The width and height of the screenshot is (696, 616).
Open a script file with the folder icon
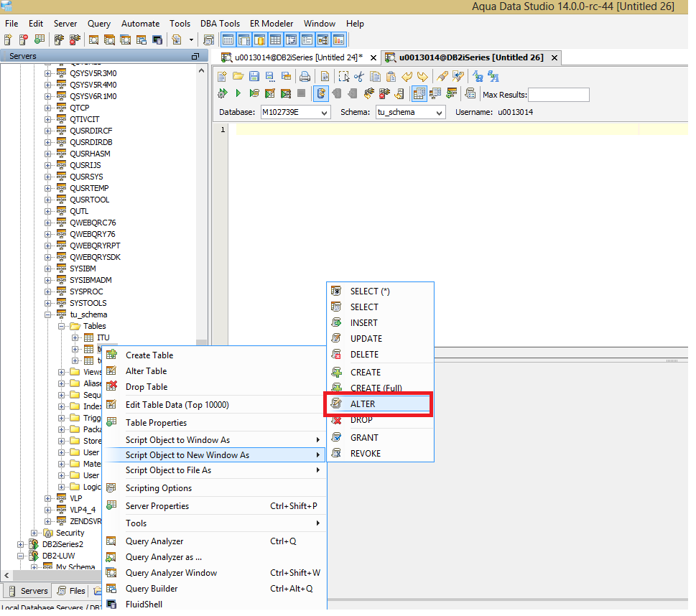(x=238, y=76)
